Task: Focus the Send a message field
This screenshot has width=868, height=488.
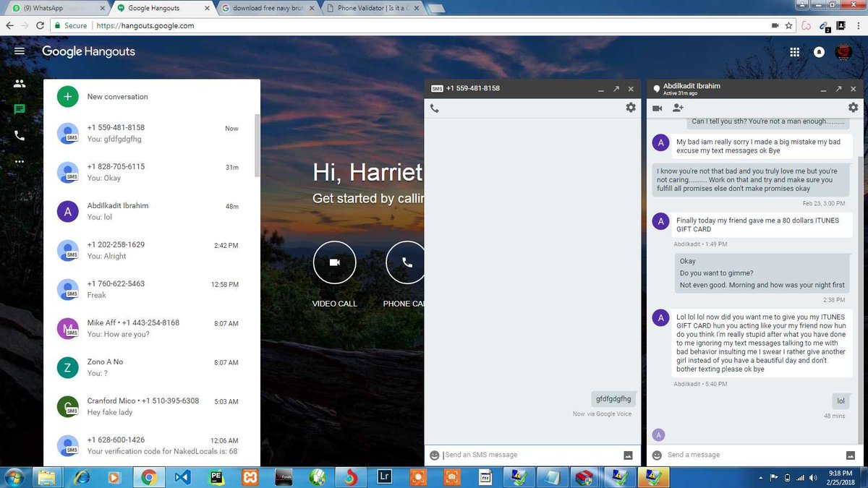Action: click(x=752, y=455)
